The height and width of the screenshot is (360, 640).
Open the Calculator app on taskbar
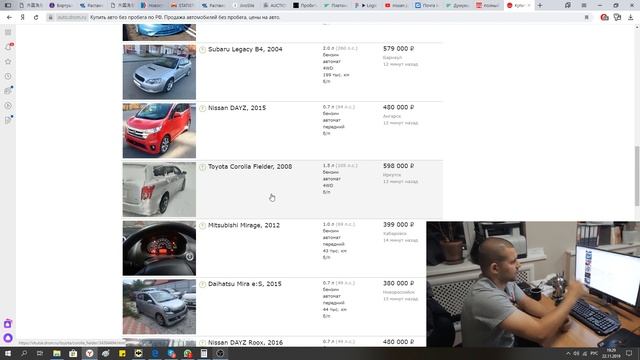204,353
